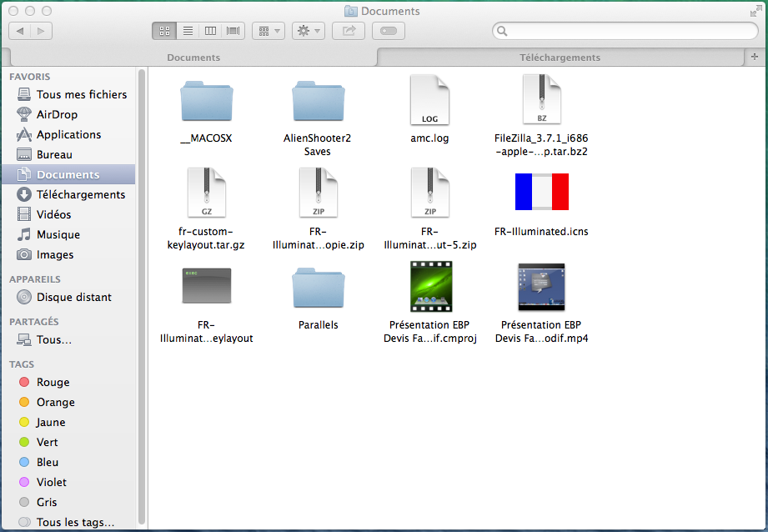Image resolution: width=768 pixels, height=532 pixels.
Task: Open Applications in the sidebar
Action: tap(68, 134)
